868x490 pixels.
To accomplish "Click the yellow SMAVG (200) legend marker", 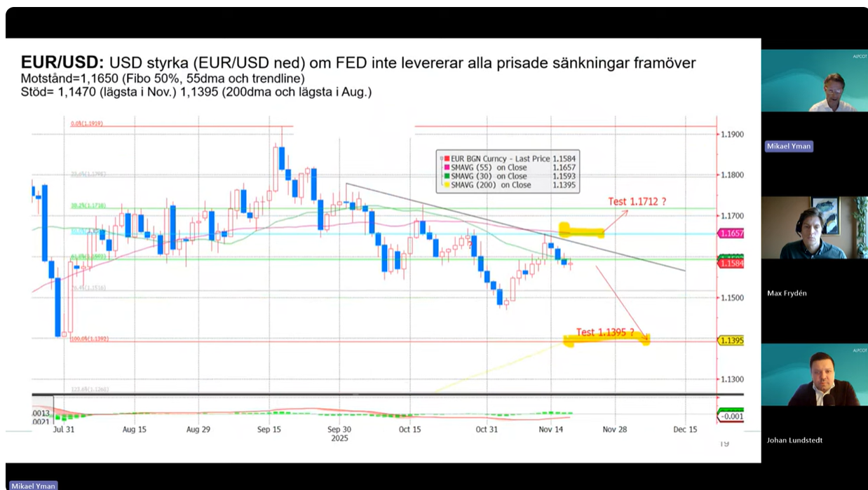I will (447, 186).
